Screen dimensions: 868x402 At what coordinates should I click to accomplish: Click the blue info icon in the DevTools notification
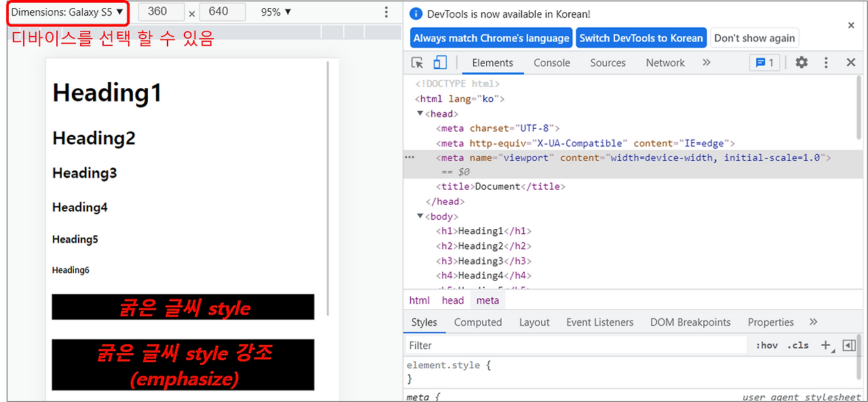[x=416, y=14]
